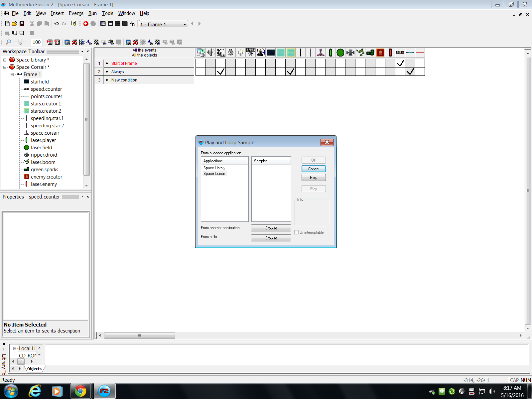Open the Event List Editor icon

(125, 24)
